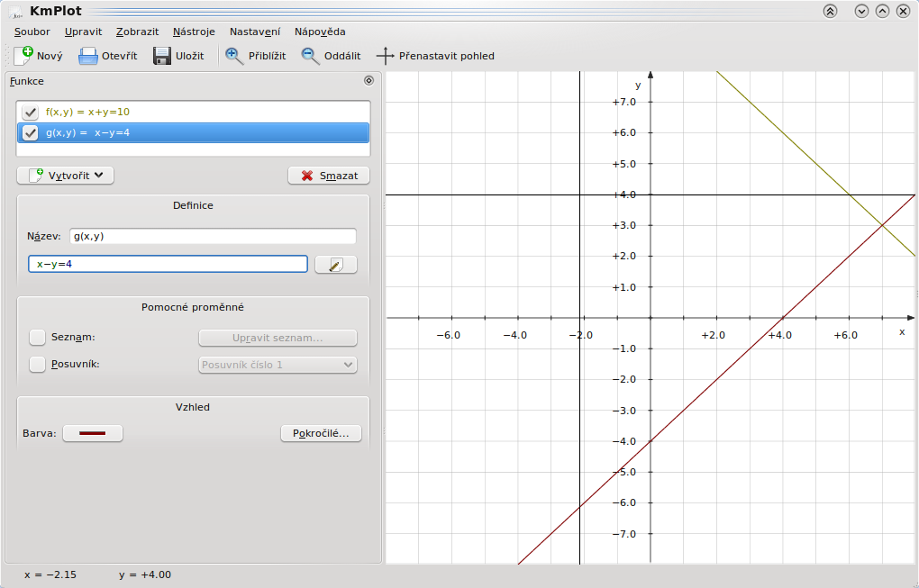Open the Posuvník číslo 1 combo box
The width and height of the screenshot is (919, 588).
click(278, 365)
